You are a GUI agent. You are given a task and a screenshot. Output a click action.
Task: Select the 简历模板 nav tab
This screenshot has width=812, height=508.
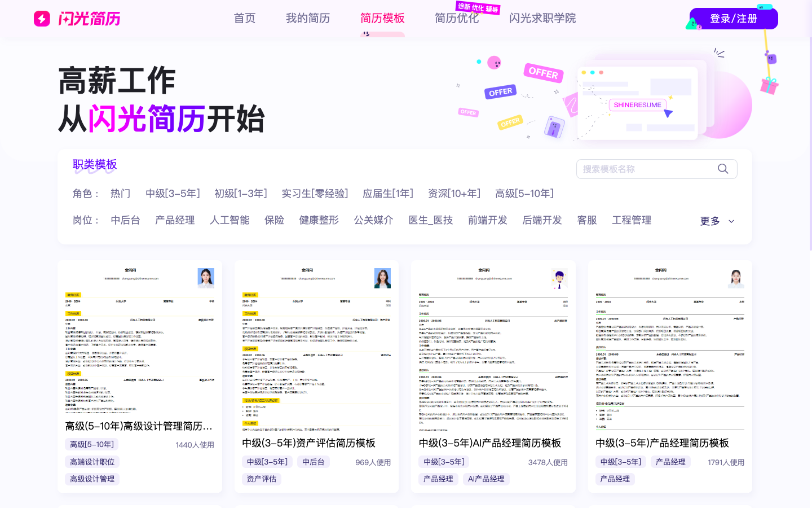[382, 18]
